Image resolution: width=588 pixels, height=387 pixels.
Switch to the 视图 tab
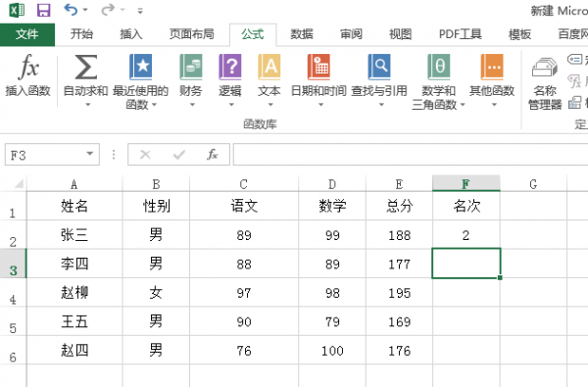point(400,34)
